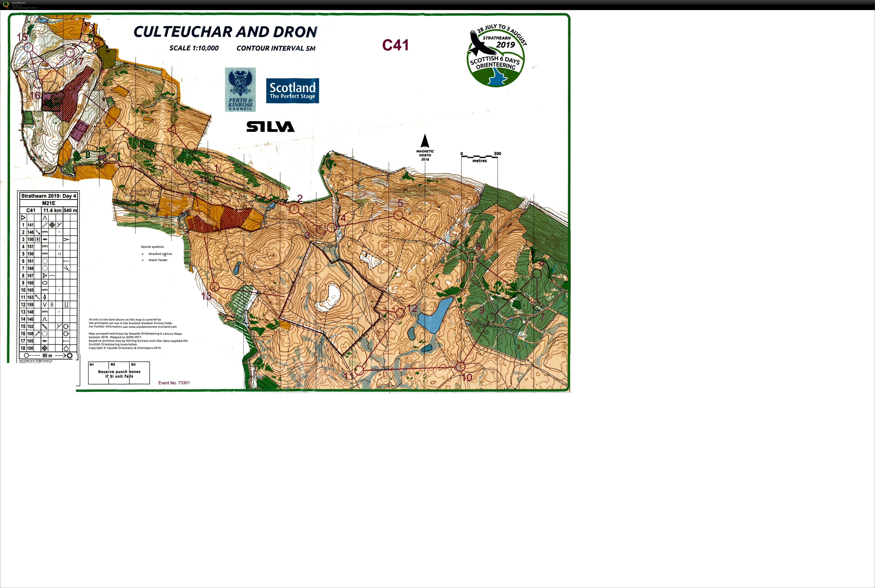Click control code '163' in description table
The height and width of the screenshot is (588, 875).
[30, 297]
